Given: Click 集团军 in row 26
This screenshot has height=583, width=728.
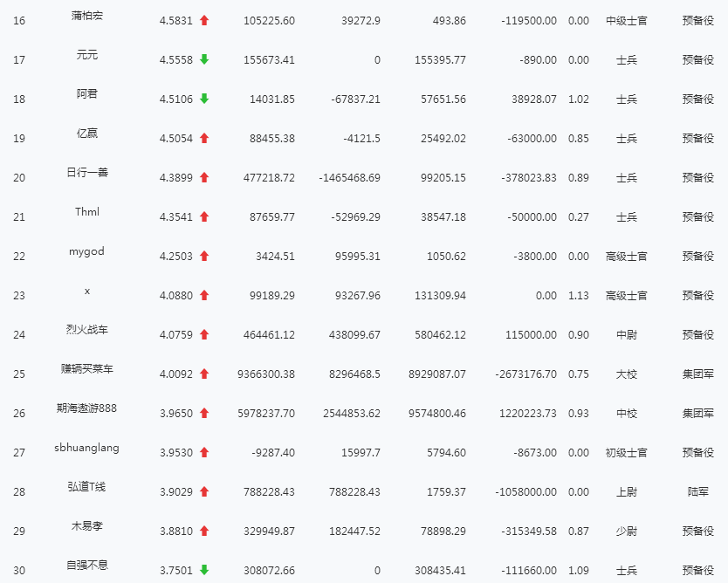Looking at the screenshot, I should coord(697,414).
